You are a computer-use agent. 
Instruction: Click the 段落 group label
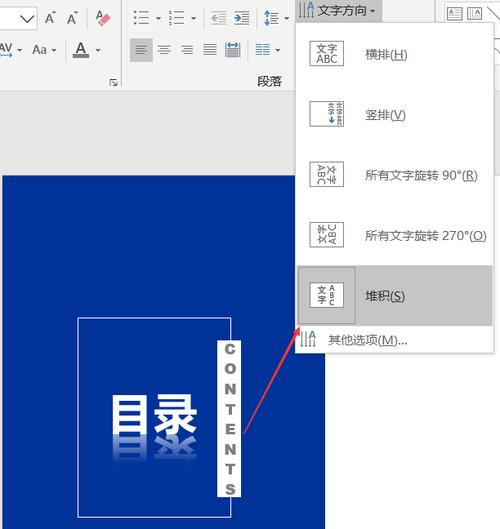pos(269,81)
